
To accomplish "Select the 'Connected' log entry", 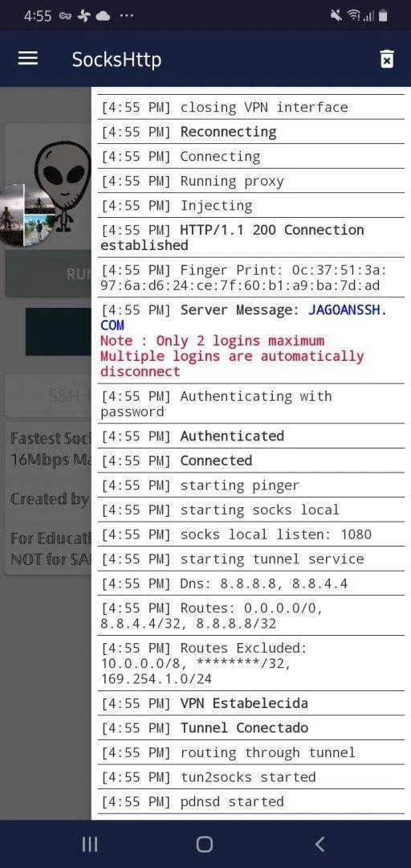I will pyautogui.click(x=251, y=461).
